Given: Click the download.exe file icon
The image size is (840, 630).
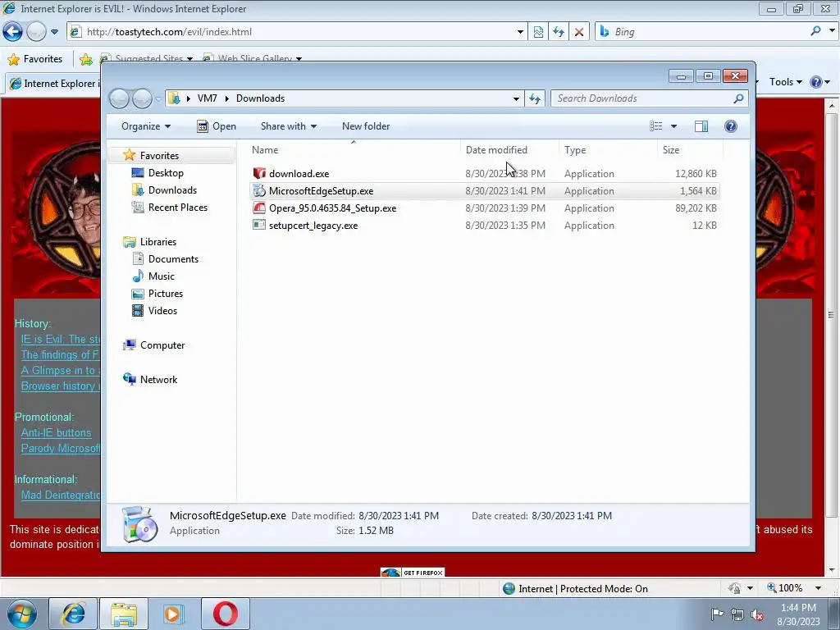Looking at the screenshot, I should (x=259, y=174).
